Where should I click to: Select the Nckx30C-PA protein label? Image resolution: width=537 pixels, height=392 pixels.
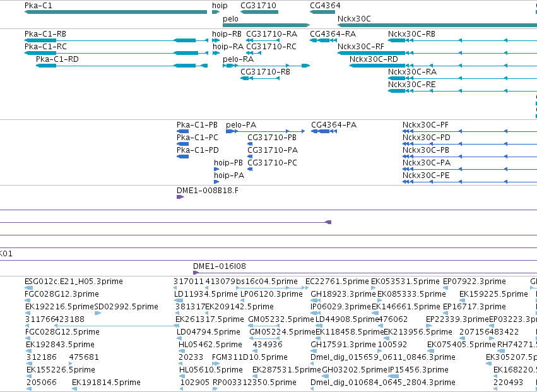(x=427, y=163)
